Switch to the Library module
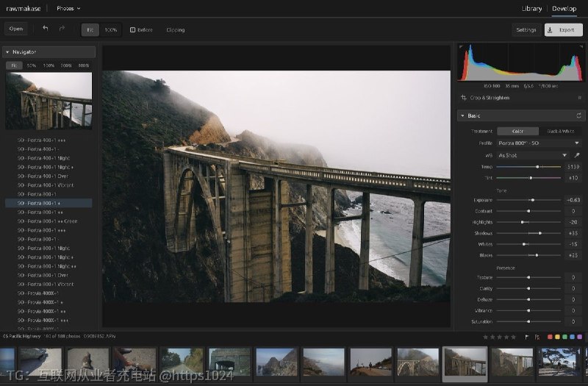The width and height of the screenshot is (588, 386). [x=531, y=8]
